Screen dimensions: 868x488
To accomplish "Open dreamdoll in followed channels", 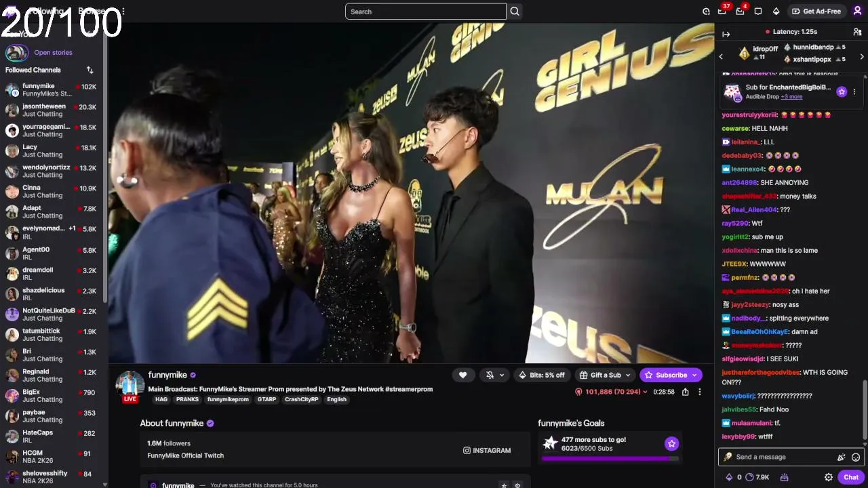I will pos(52,274).
